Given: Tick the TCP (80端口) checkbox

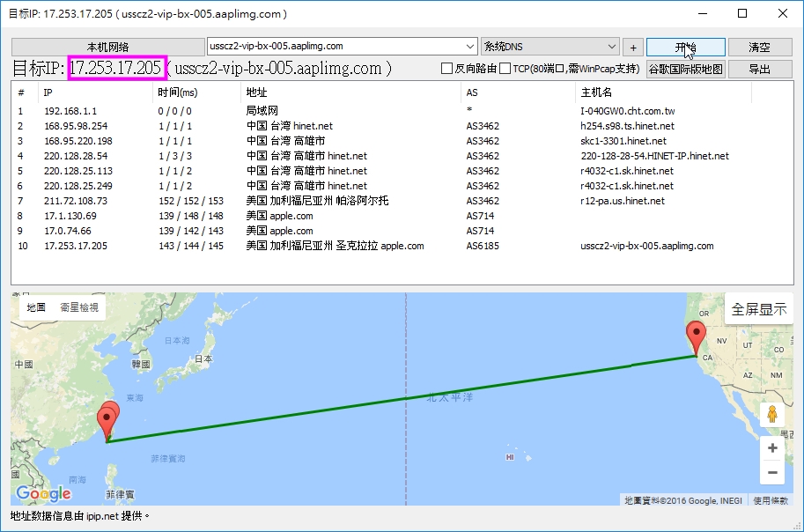Looking at the screenshot, I should [x=505, y=68].
